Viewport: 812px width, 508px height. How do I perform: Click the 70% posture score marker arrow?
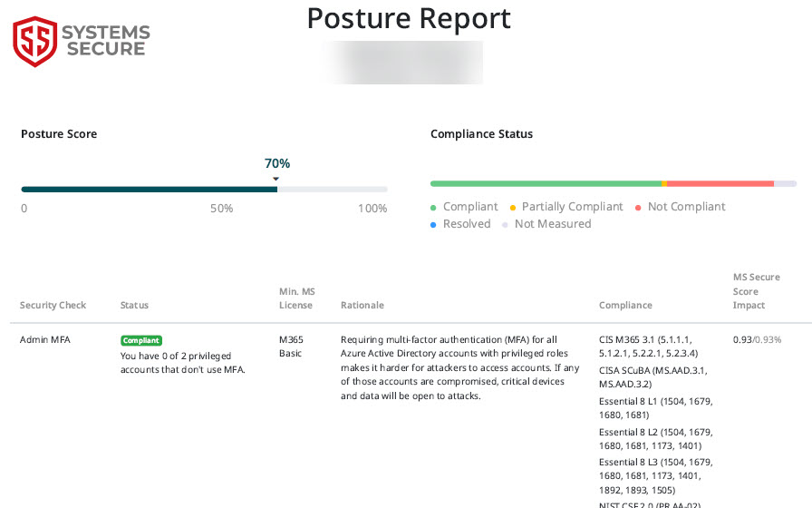[x=276, y=179]
